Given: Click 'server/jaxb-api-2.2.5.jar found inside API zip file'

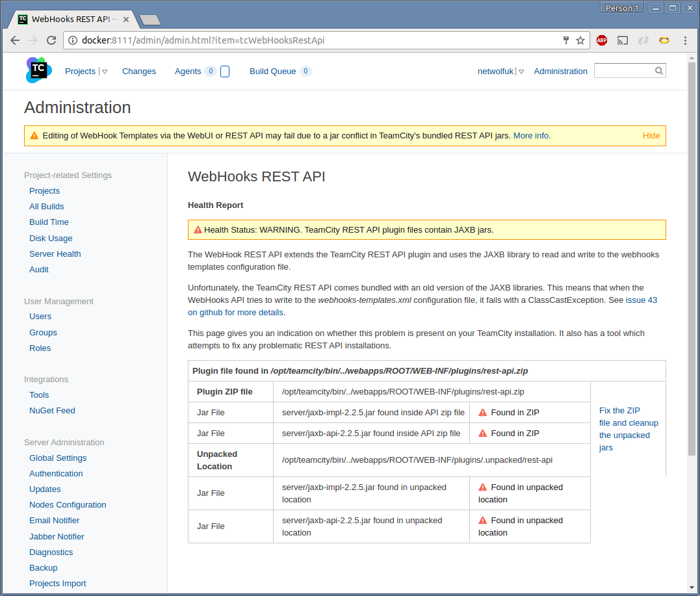Looking at the screenshot, I should coord(371,434).
